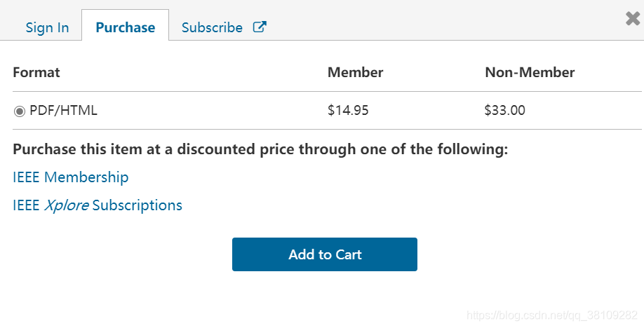
Task: Switch to the Sign In tab
Action: 47,27
